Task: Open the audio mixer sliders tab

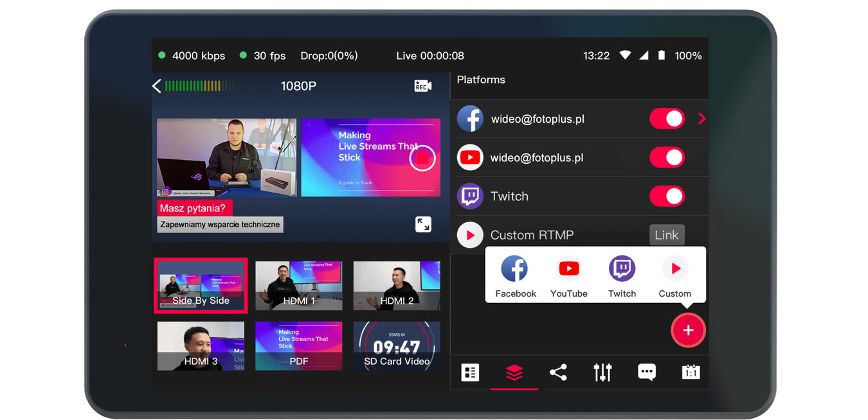Action: pyautogui.click(x=602, y=372)
